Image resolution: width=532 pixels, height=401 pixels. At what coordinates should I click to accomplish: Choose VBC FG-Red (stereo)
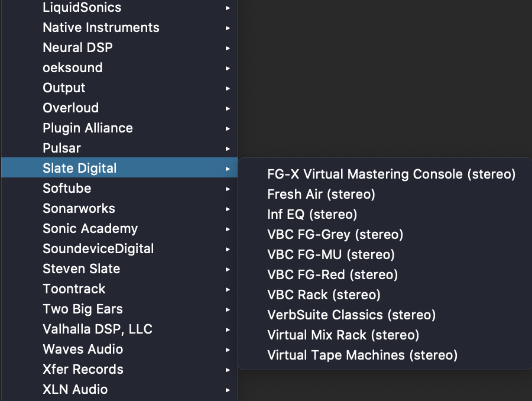pos(385,274)
